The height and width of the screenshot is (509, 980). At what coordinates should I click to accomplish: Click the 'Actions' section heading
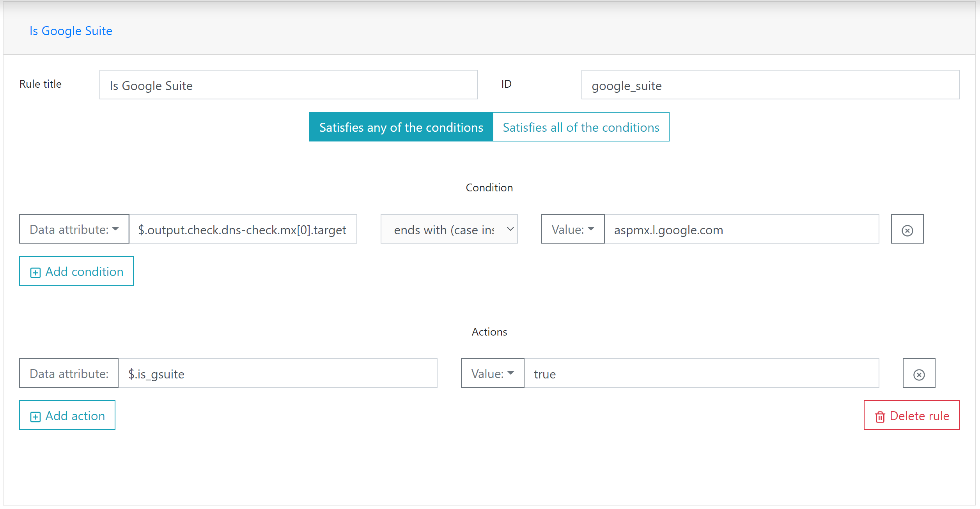pos(489,332)
